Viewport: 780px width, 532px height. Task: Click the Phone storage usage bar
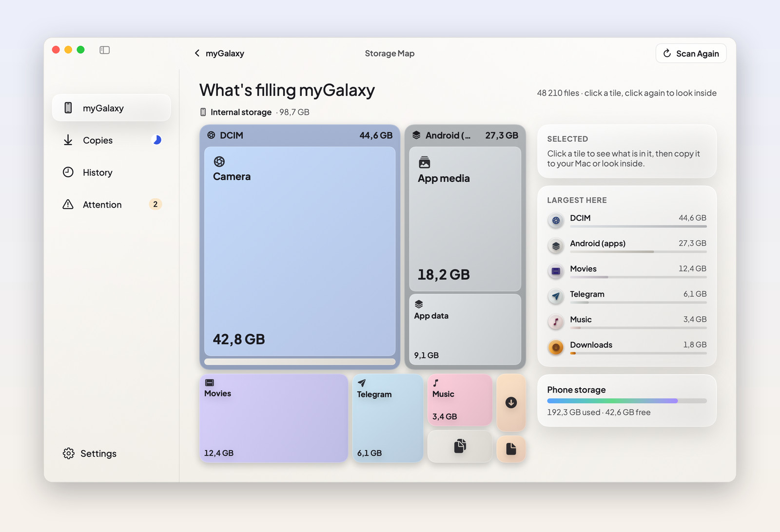pos(627,401)
